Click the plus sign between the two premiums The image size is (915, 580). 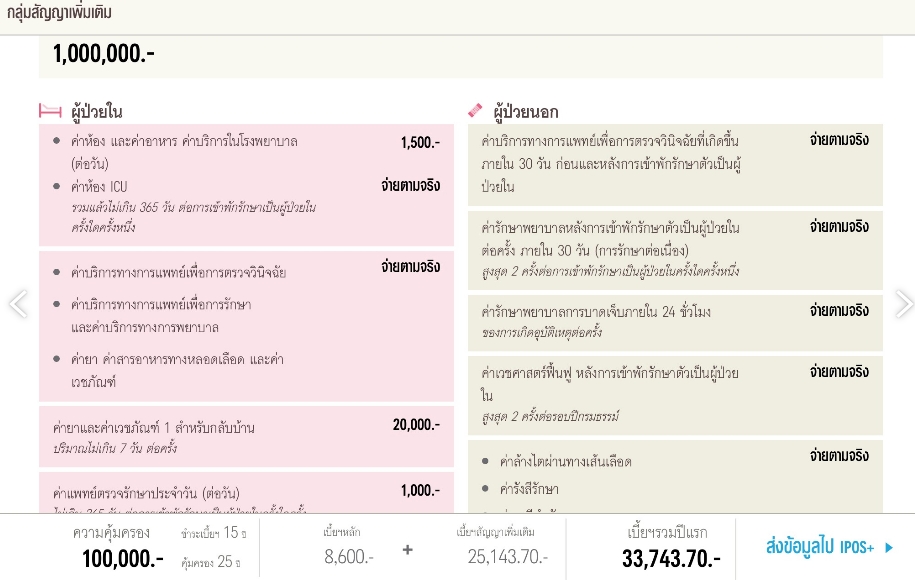[x=407, y=550]
